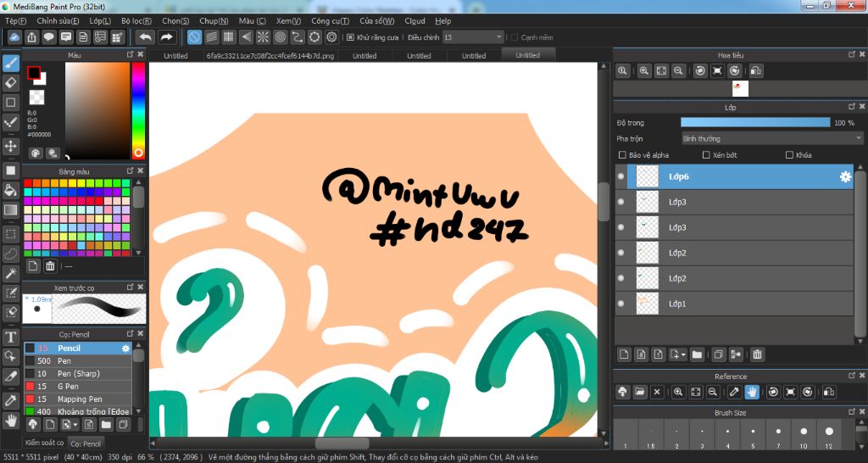
Task: Select the Pen (Sharp) brush
Action: tap(77, 374)
